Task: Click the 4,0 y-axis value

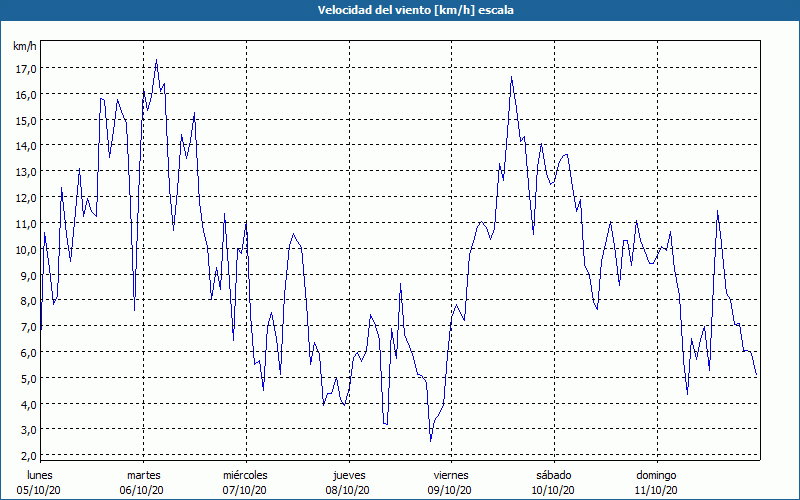Action: click(28, 405)
